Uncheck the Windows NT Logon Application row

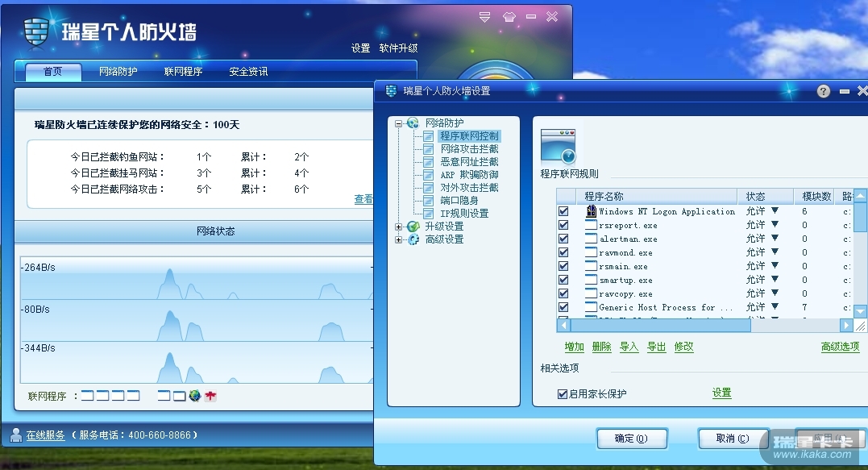tap(563, 211)
